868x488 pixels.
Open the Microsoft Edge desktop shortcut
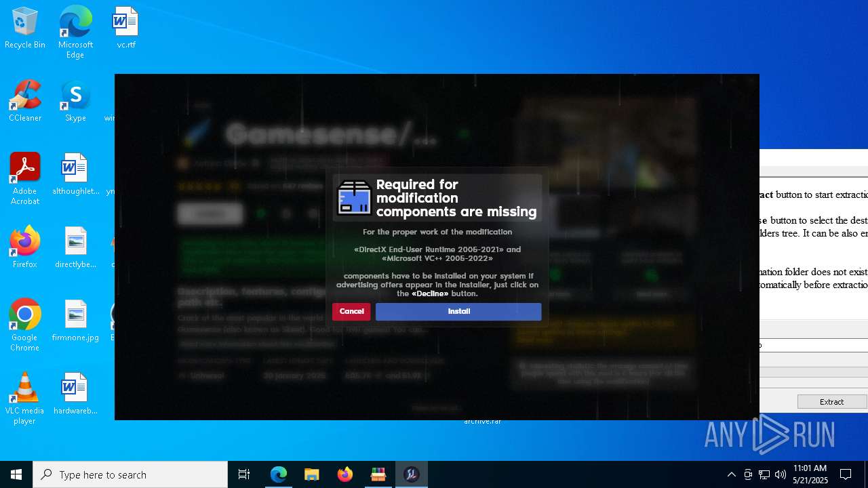[75, 33]
